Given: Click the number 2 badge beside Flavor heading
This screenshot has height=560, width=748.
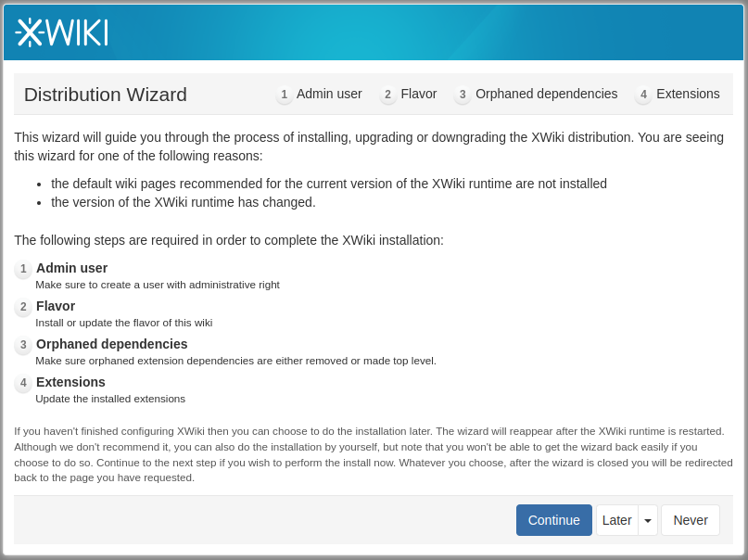Looking at the screenshot, I should pos(23,308).
